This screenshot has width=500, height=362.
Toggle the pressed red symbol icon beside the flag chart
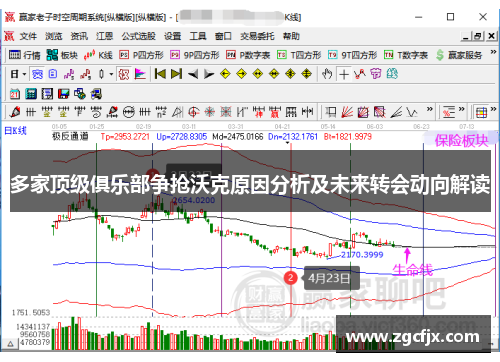pyautogui.click(x=124, y=74)
